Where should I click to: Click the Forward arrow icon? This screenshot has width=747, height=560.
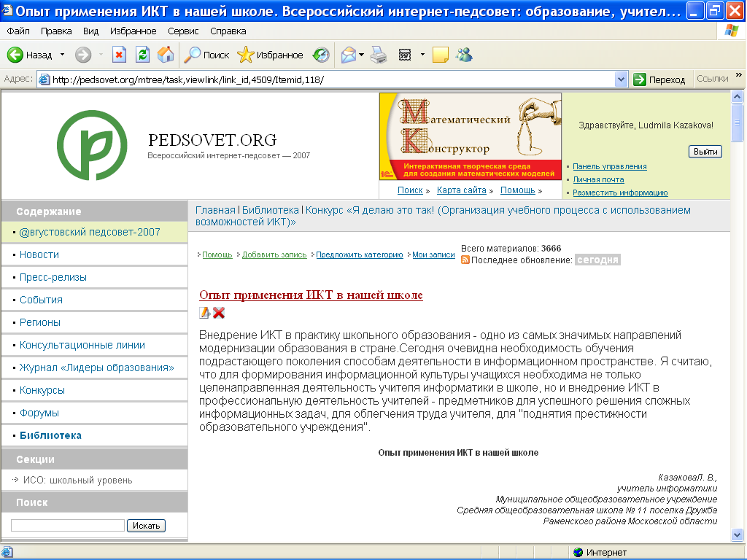pos(83,55)
